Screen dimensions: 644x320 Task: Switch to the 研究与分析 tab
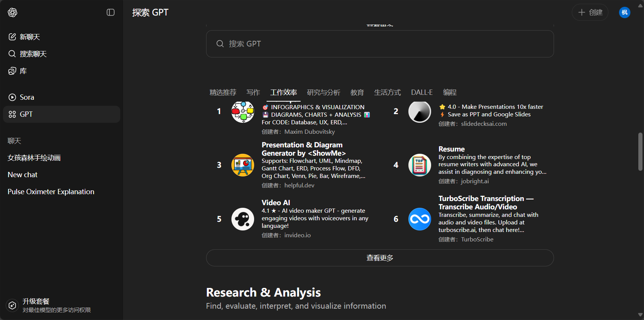coord(324,93)
